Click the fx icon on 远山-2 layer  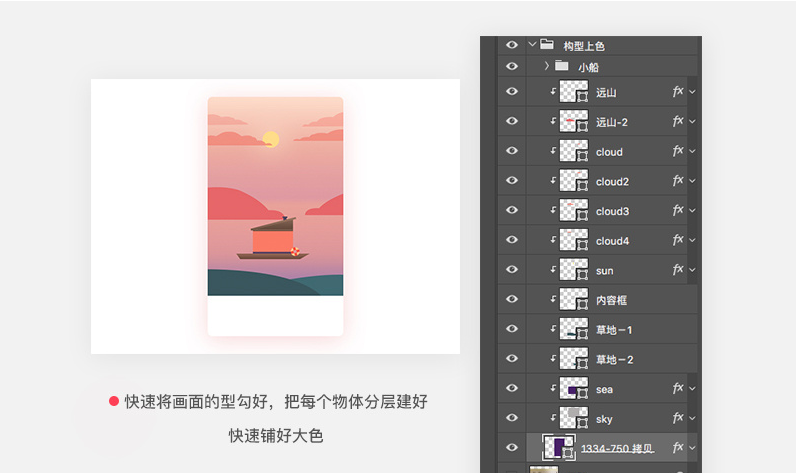[678, 121]
